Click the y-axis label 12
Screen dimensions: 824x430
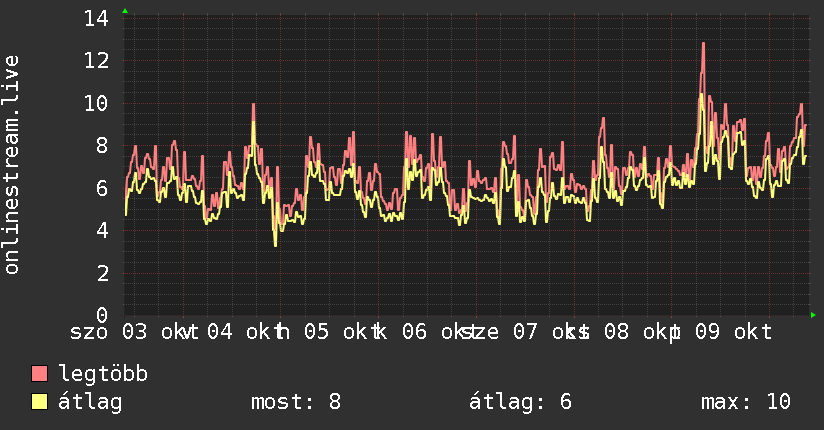click(96, 61)
